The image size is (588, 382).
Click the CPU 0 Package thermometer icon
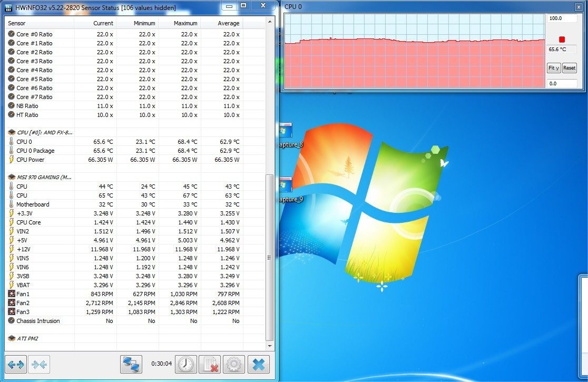[x=11, y=151]
